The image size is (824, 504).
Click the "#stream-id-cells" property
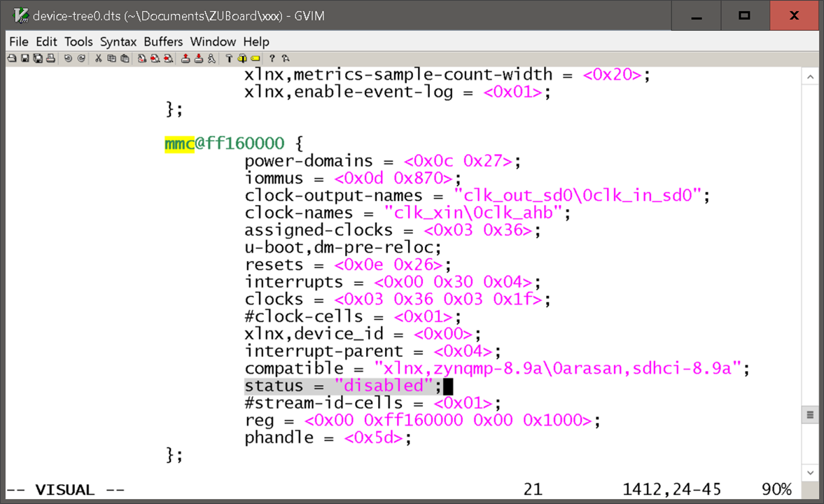[x=323, y=403]
